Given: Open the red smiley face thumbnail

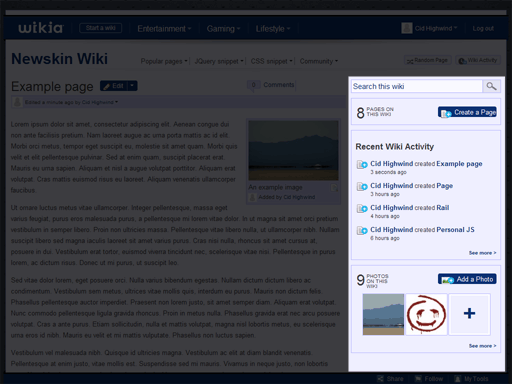Looking at the screenshot, I should (x=426, y=314).
